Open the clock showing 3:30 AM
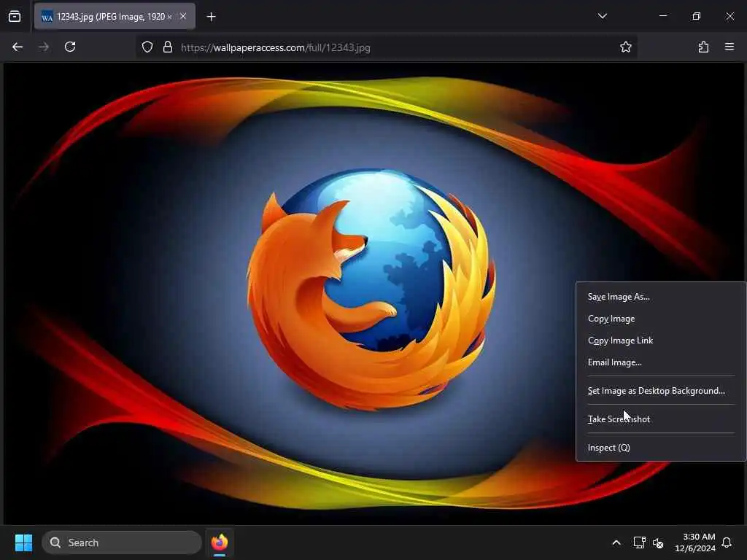The height and width of the screenshot is (560, 747). point(695,542)
